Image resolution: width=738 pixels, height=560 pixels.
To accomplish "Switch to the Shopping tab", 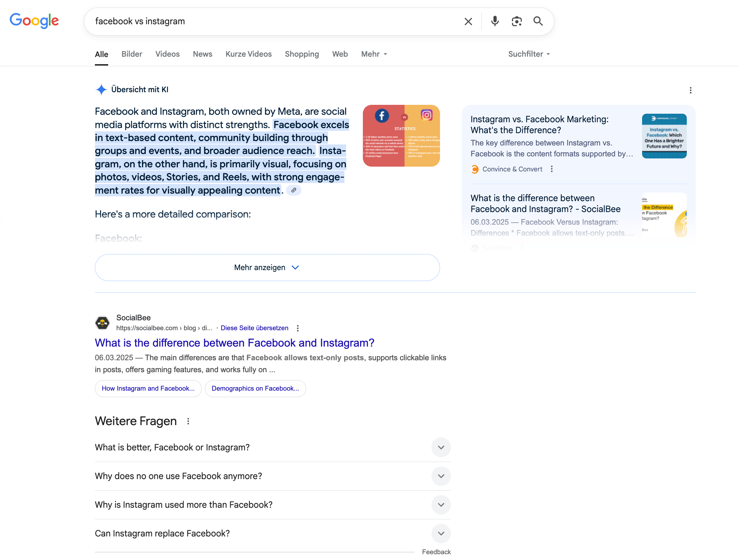I will pyautogui.click(x=302, y=54).
